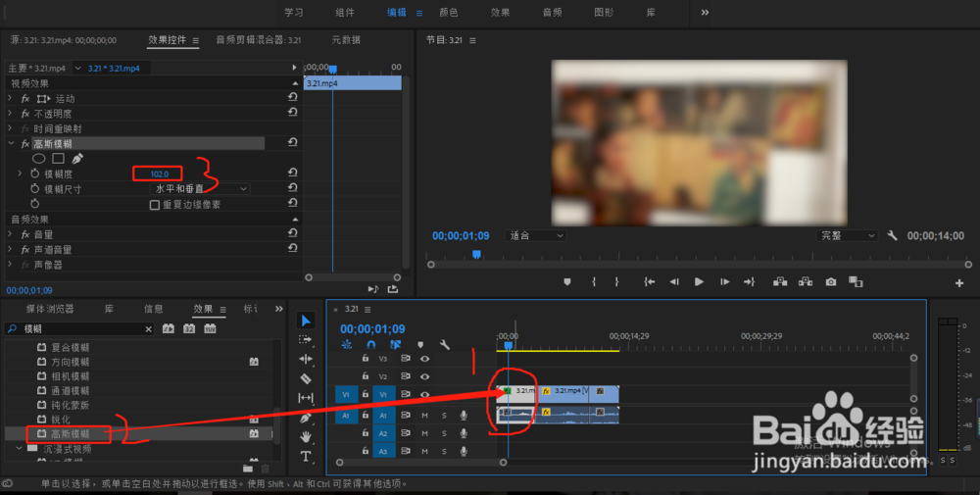Toggle 重复边缘像素 checkbox

tap(155, 205)
